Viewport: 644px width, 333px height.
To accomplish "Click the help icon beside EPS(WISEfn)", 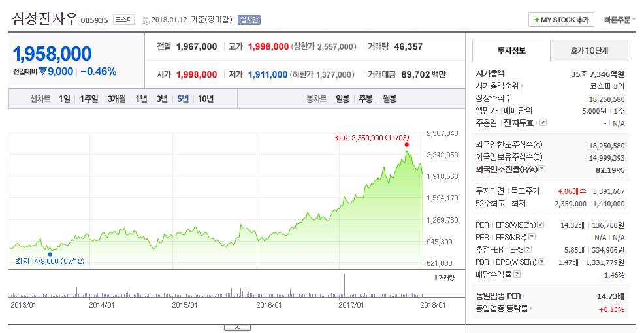I will 541,224.
